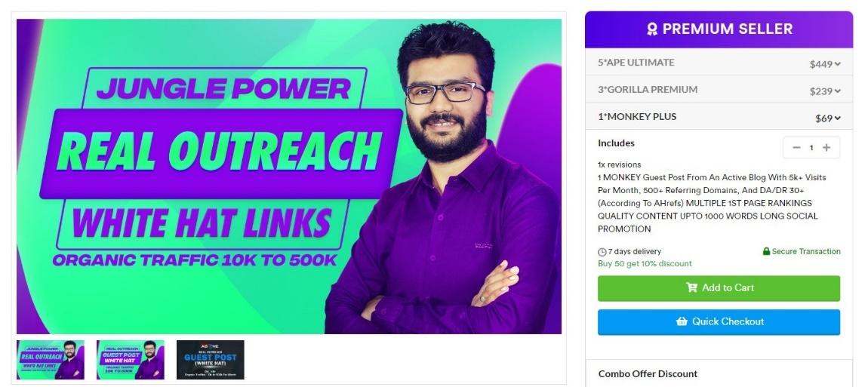Click the plus icon to increase quantity
This screenshot has height=387, width=868.
point(826,147)
